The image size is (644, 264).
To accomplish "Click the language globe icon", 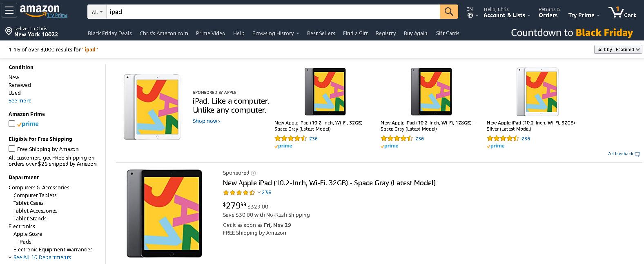I will click(x=470, y=16).
